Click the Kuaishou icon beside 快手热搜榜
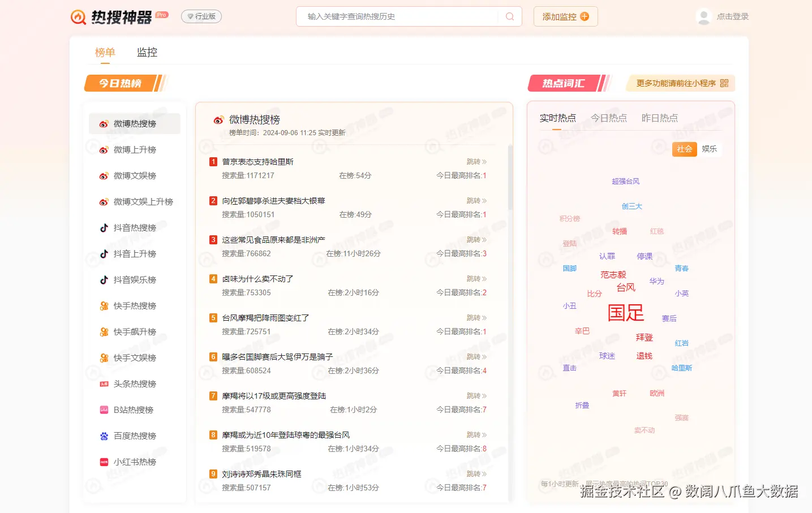Image resolution: width=812 pixels, height=513 pixels. 104,306
